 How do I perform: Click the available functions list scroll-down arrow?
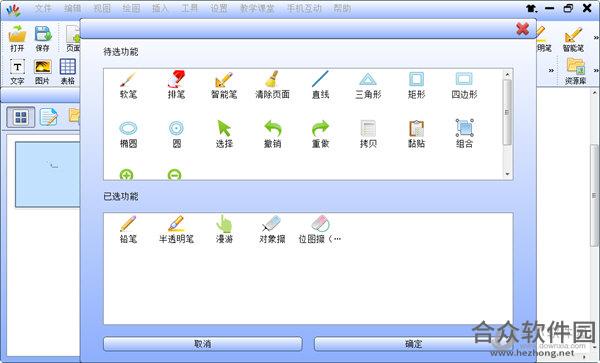click(507, 174)
